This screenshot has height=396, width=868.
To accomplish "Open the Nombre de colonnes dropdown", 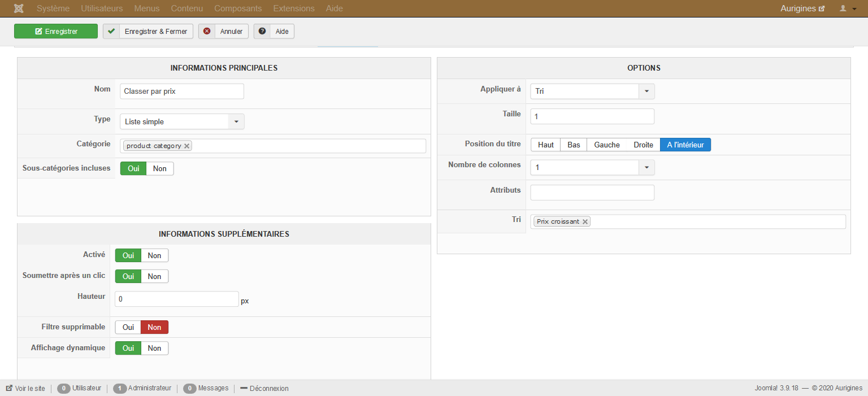I will tap(592, 167).
